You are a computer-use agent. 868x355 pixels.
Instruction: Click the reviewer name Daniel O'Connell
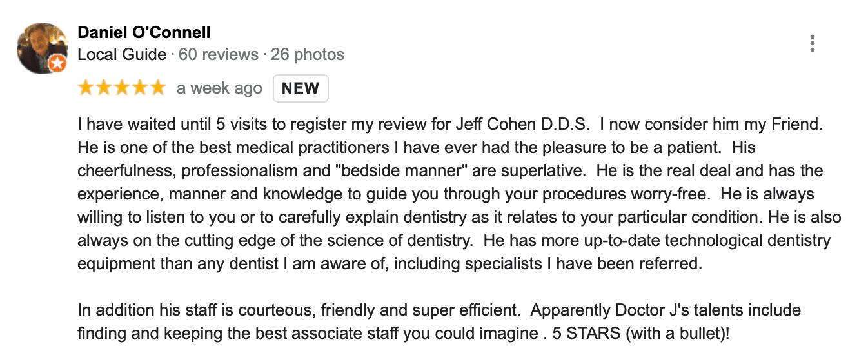coord(144,32)
